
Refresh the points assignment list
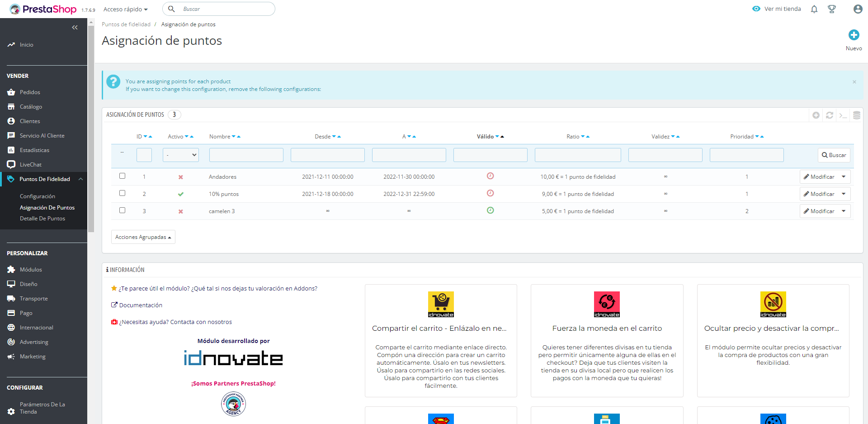(x=830, y=115)
